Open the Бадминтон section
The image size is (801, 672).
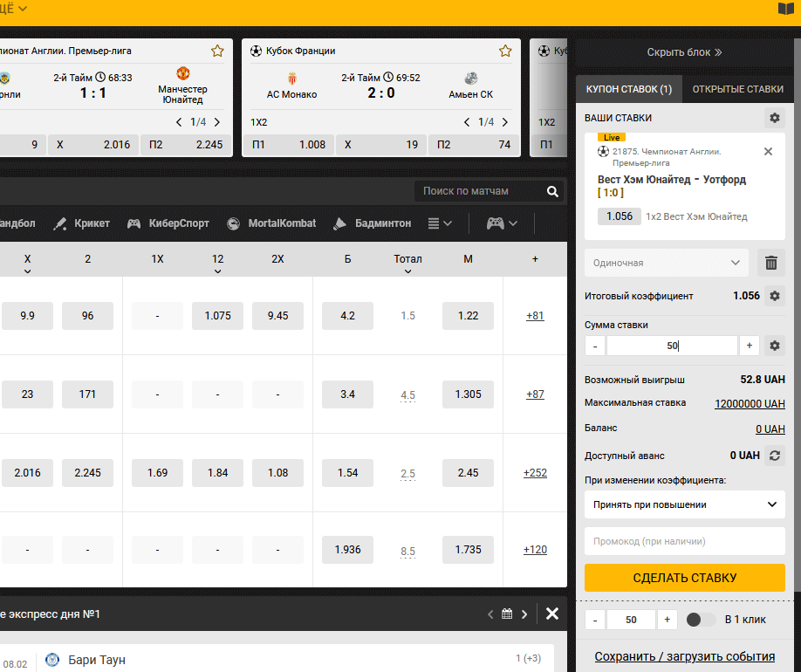coord(373,223)
